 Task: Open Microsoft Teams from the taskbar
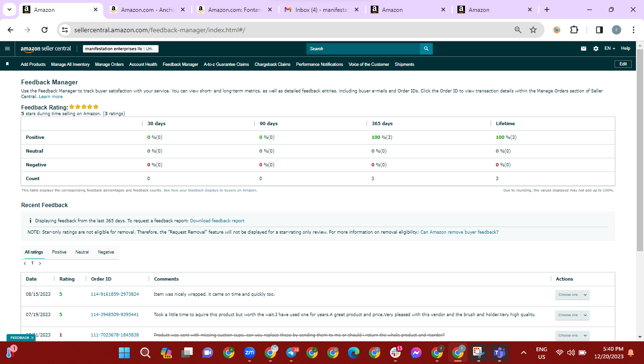click(500, 353)
